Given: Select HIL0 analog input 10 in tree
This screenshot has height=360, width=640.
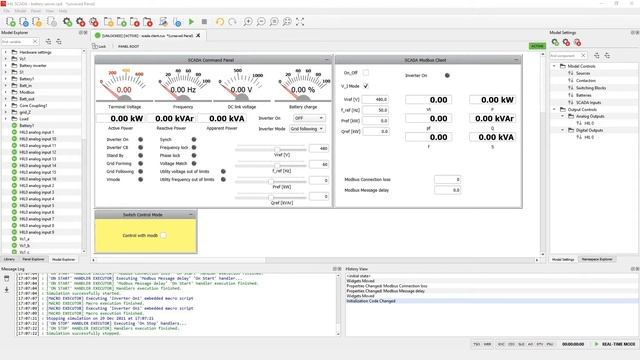Looking at the screenshot, I should [x=38, y=139].
